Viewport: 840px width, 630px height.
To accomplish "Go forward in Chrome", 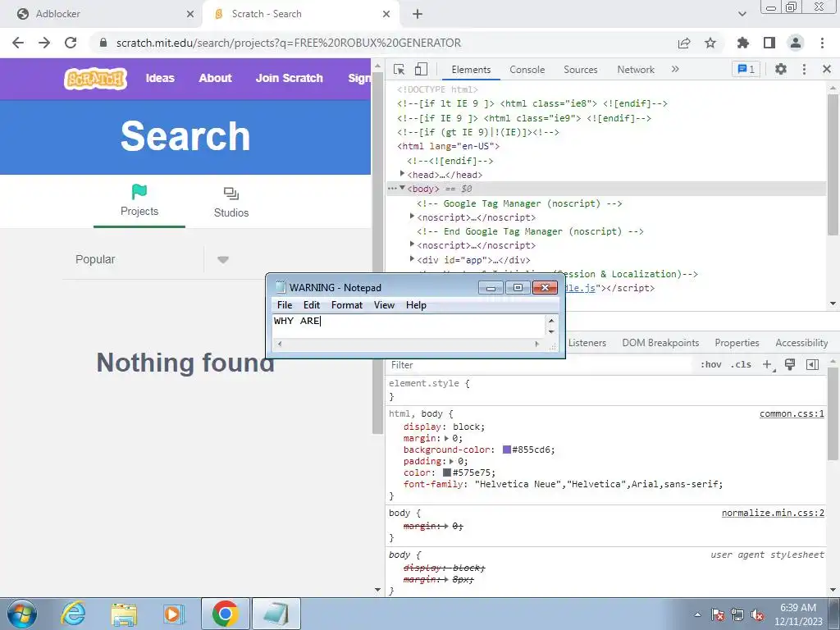I will point(44,43).
